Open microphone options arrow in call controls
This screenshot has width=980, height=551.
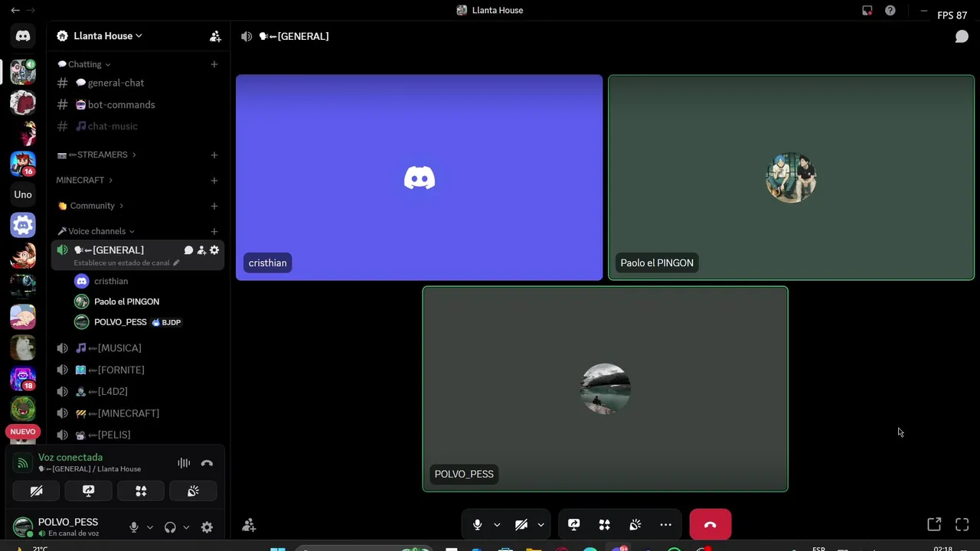(x=497, y=525)
